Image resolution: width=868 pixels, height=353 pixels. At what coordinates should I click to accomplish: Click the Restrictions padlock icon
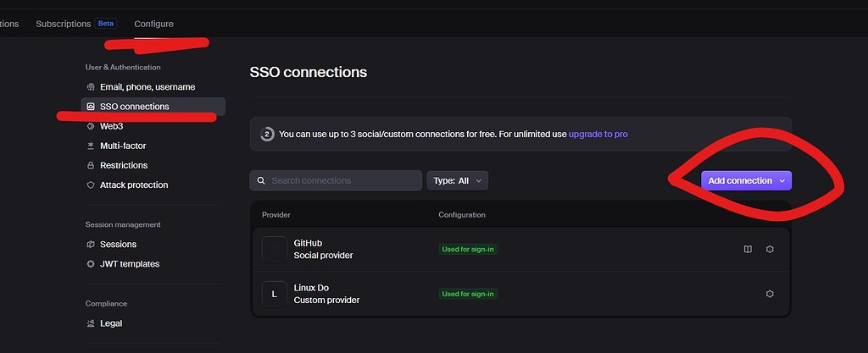tap(91, 165)
